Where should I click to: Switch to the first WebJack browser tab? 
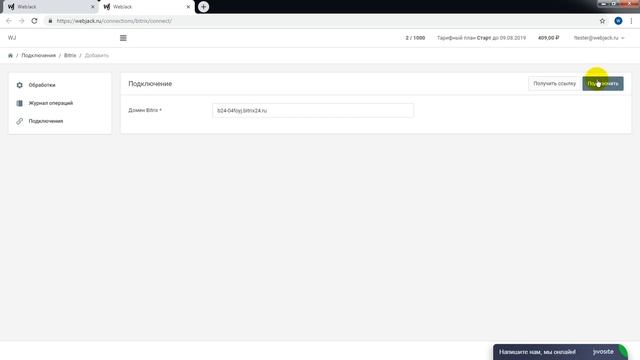(x=50, y=7)
